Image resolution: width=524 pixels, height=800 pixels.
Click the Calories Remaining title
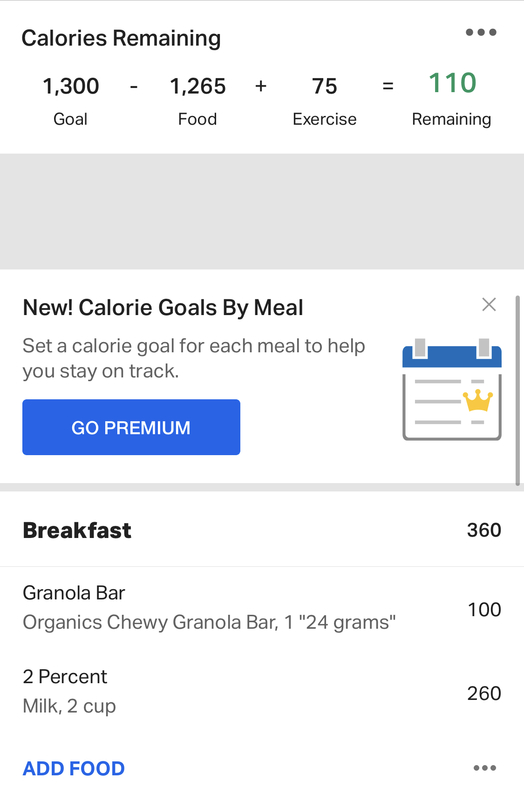(x=121, y=38)
